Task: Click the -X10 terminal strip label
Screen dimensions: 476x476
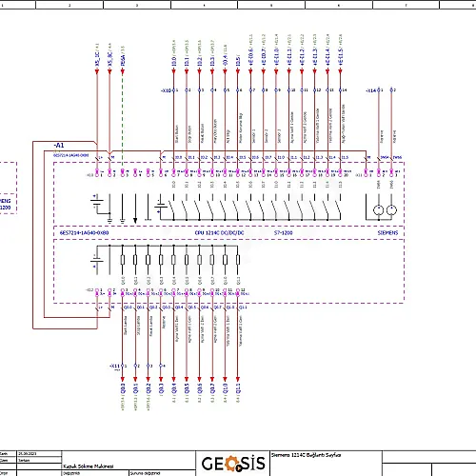Action: point(166,90)
